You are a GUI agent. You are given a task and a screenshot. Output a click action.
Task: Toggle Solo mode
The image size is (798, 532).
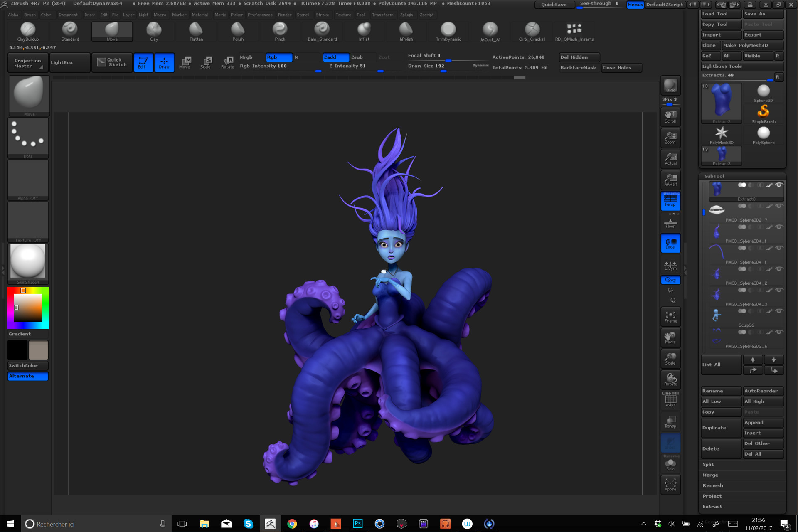pos(670,465)
